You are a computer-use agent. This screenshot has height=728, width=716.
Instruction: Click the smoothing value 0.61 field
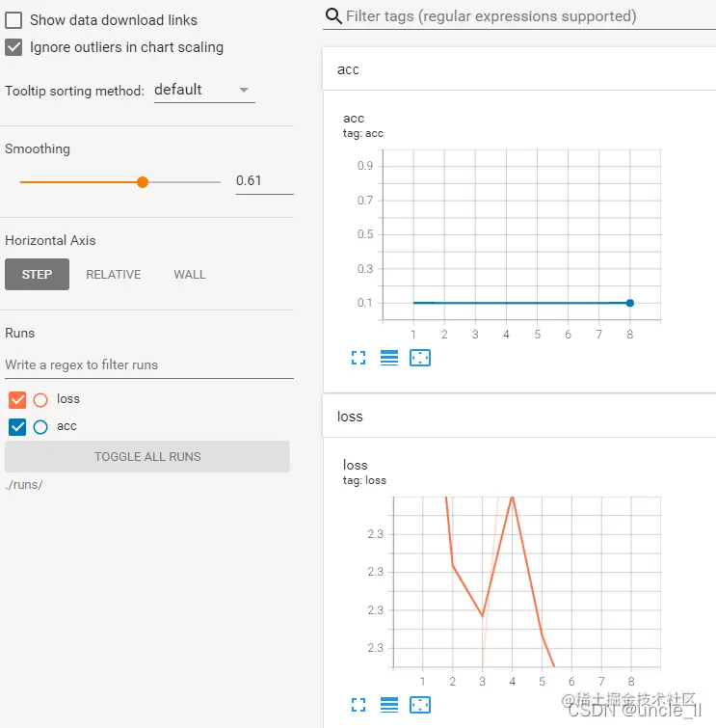tap(264, 181)
